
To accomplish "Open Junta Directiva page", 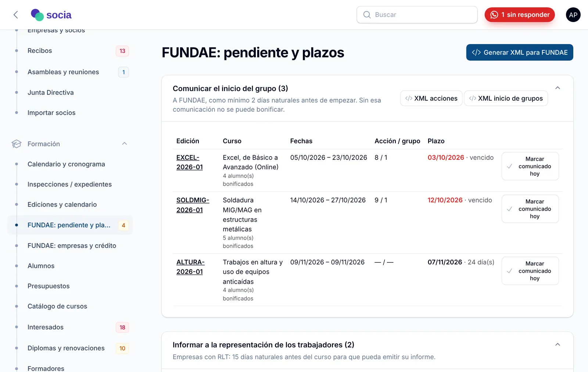I will 51,93.
